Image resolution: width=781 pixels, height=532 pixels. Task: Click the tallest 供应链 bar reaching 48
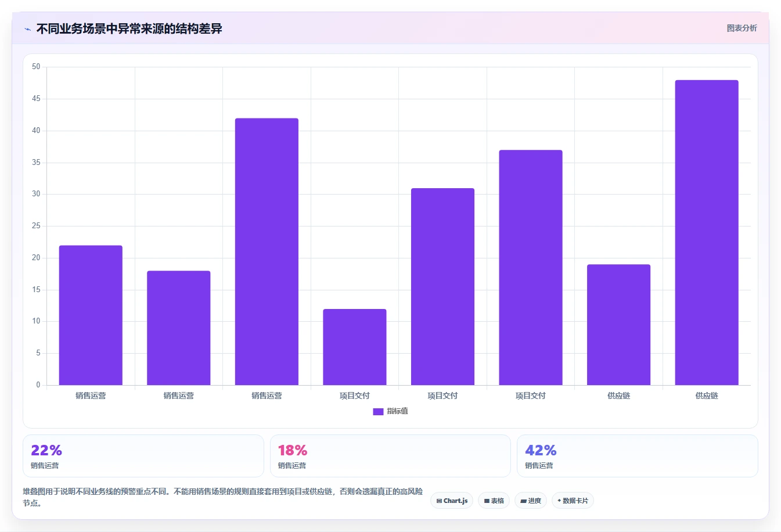coord(707,232)
